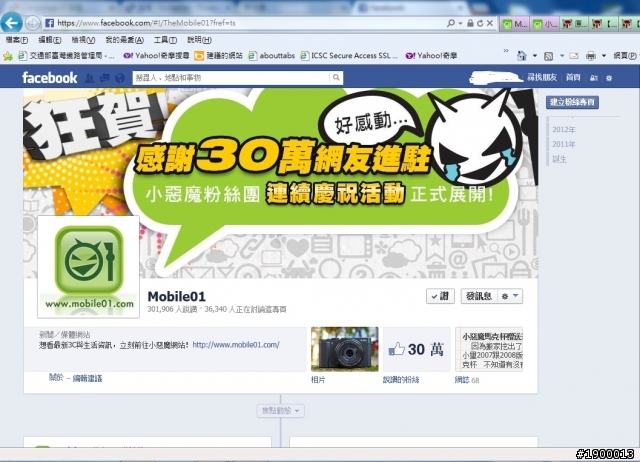Click the Read mail toolbar icon
640x462 pixels.
click(x=574, y=56)
